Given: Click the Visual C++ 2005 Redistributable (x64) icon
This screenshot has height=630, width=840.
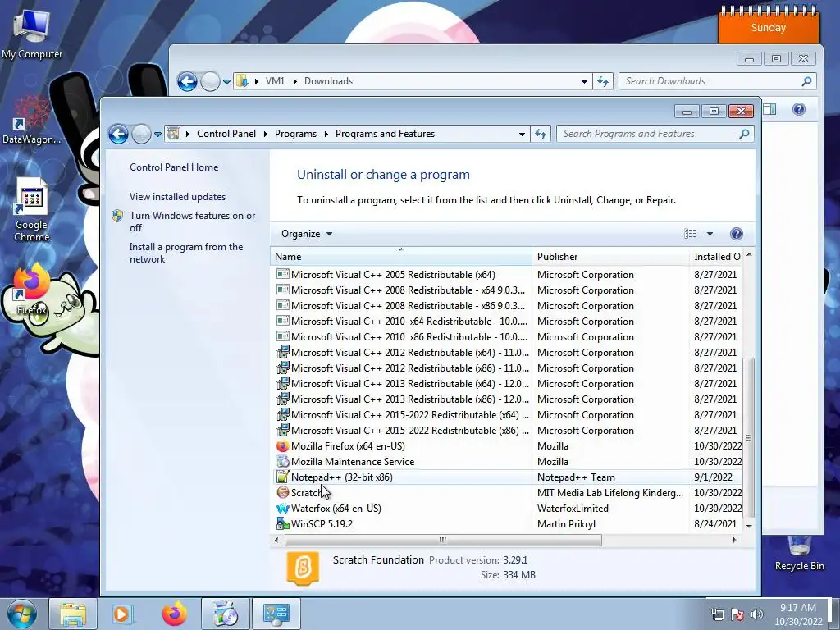Looking at the screenshot, I should click(x=282, y=274).
